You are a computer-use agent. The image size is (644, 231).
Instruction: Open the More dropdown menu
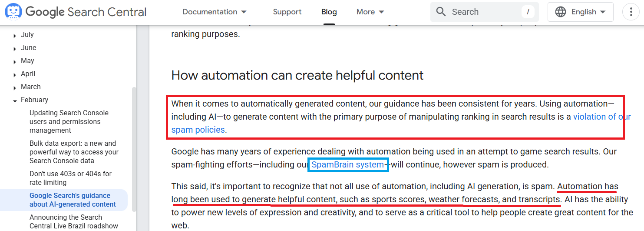[370, 12]
